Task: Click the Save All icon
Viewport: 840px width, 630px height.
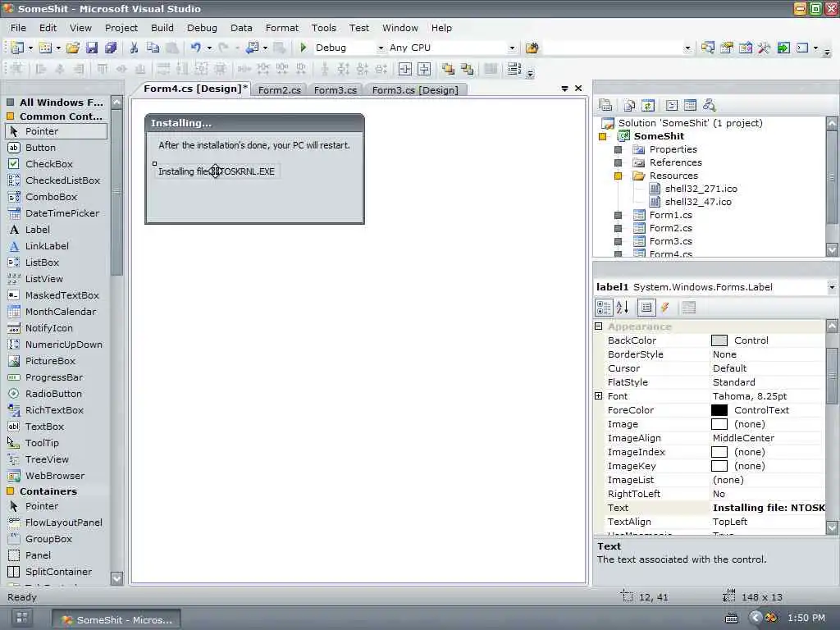Action: 111,48
